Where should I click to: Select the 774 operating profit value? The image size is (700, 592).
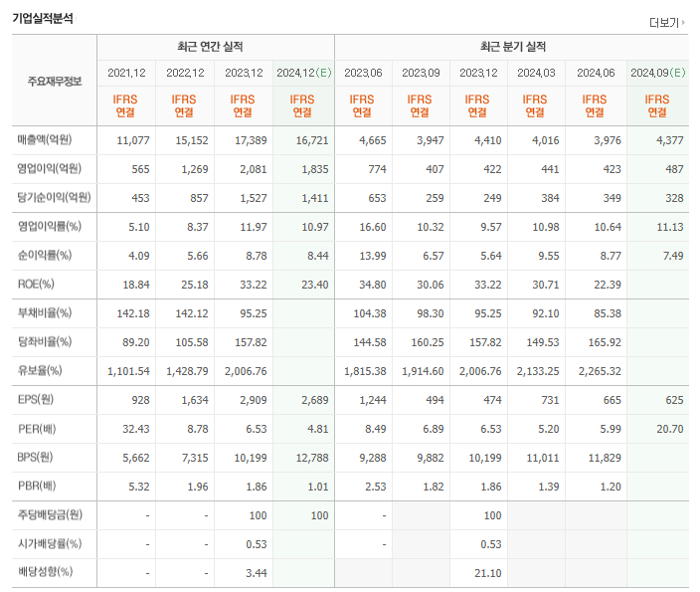pyautogui.click(x=377, y=169)
